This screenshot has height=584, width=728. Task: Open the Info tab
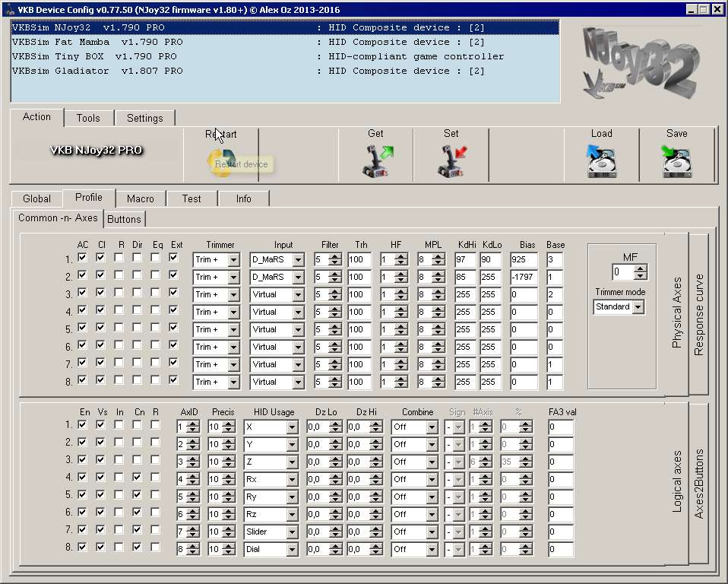[243, 198]
